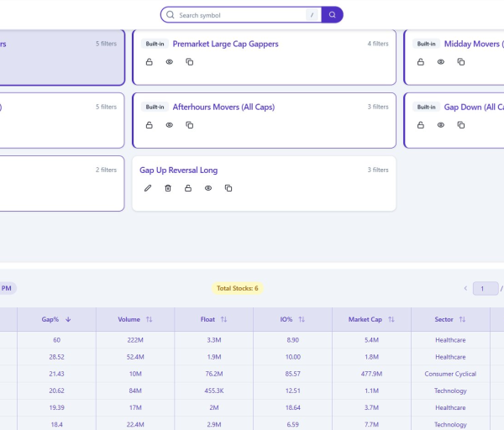
Task: Click the magnifier search button in search bar
Action: tap(333, 15)
